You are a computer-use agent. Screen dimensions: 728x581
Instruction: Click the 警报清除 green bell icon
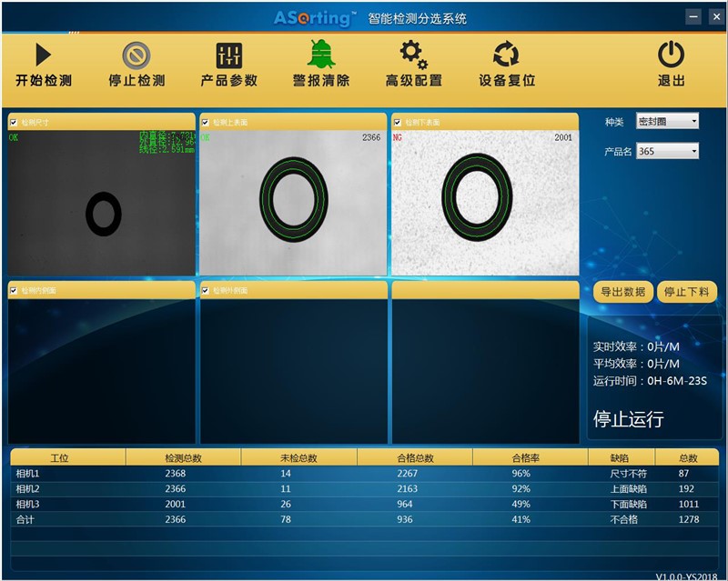click(x=320, y=55)
